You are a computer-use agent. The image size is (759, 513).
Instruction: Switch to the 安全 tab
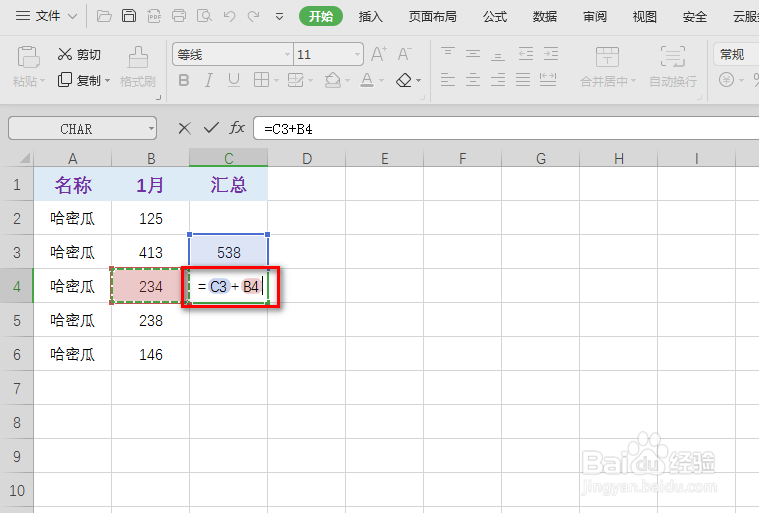(x=695, y=16)
